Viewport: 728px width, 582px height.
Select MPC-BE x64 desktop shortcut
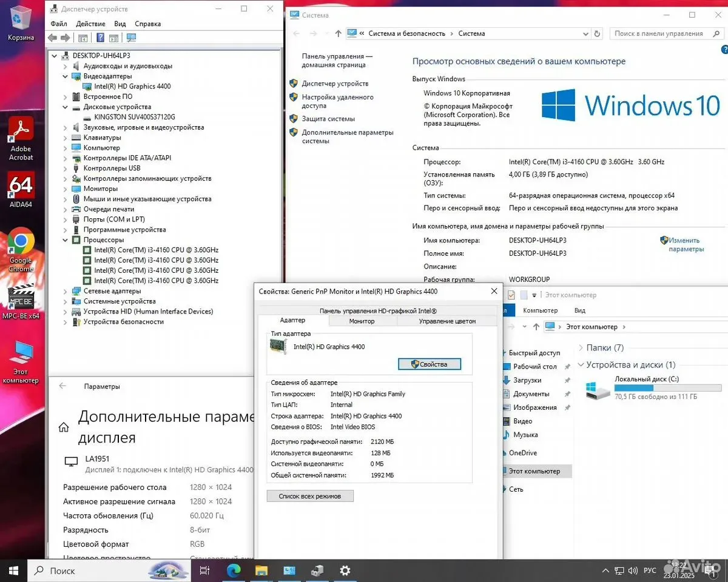click(x=21, y=302)
